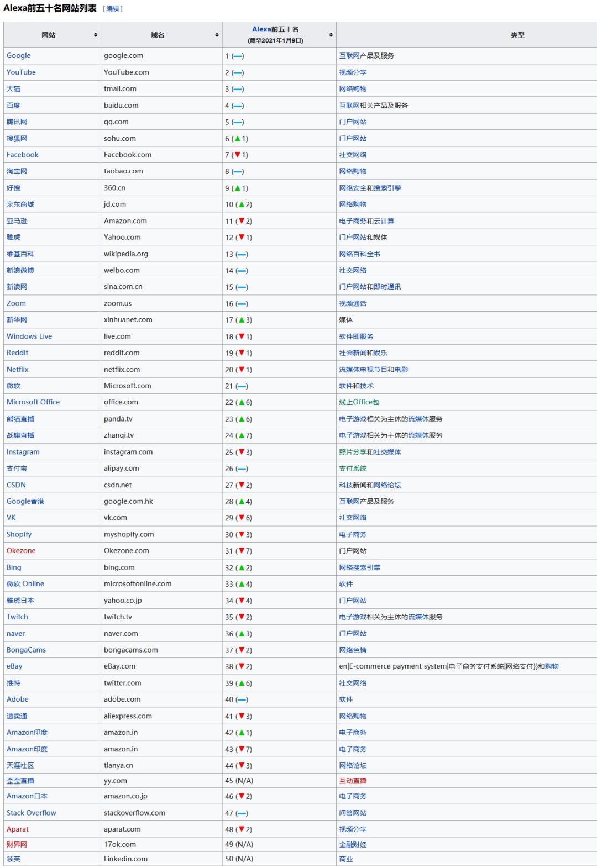Open the eBay site link
Screen dimensions: 597x868
[14, 666]
